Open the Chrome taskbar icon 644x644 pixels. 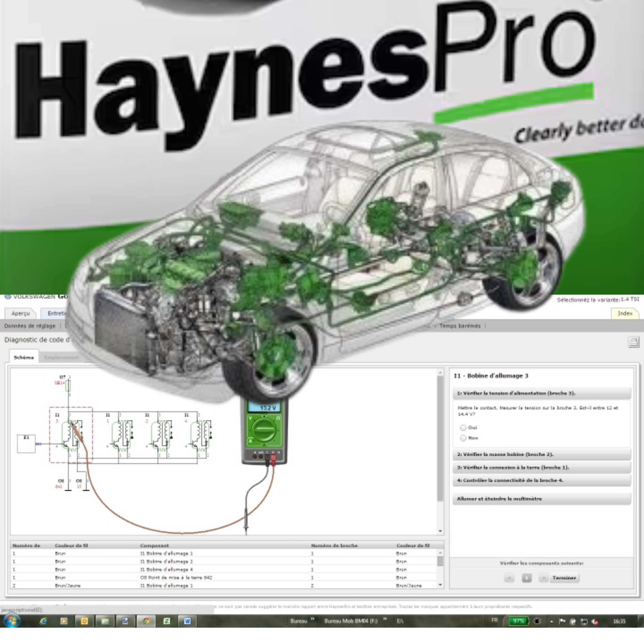146,621
